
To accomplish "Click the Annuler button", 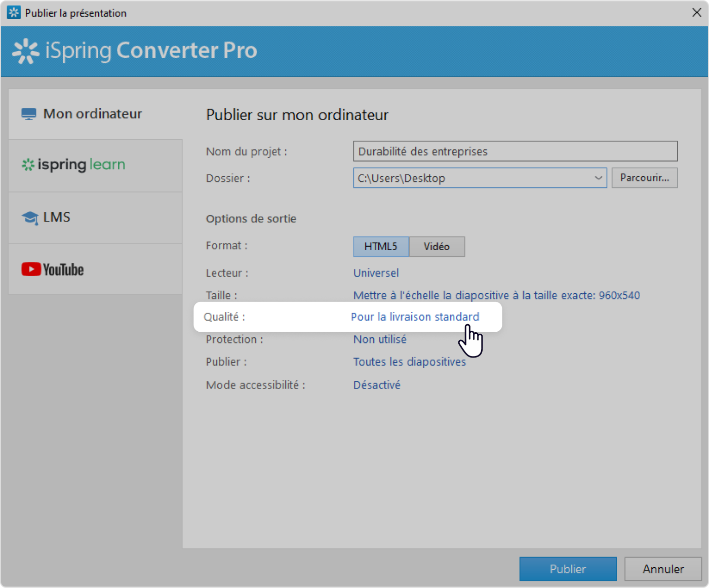I will (x=663, y=569).
